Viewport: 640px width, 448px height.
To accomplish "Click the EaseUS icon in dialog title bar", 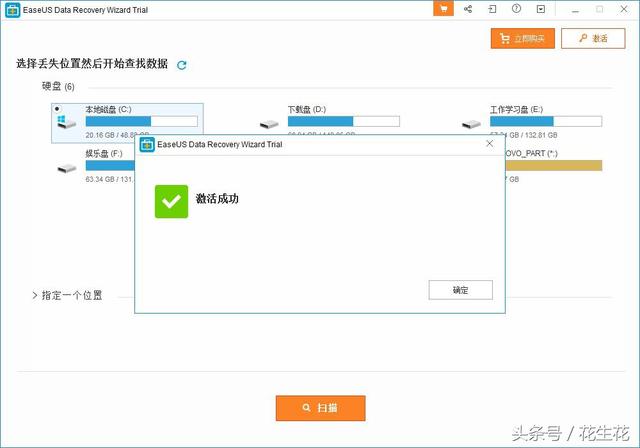I will (x=147, y=144).
